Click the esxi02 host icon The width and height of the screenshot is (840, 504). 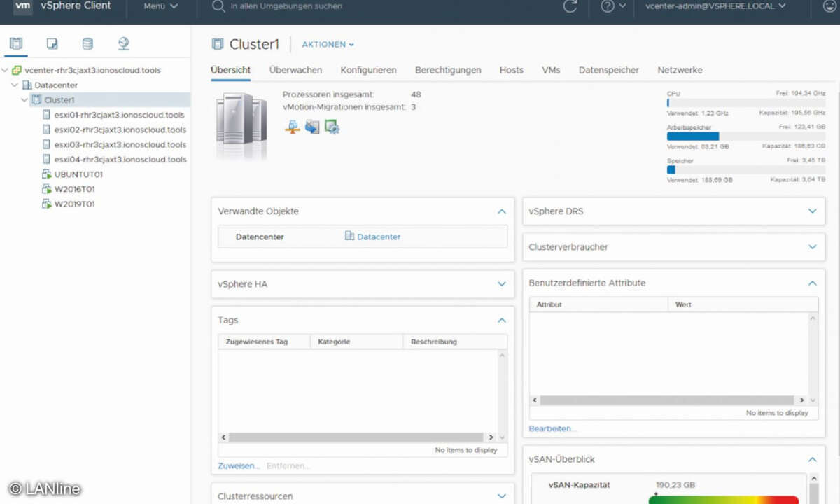[48, 129]
